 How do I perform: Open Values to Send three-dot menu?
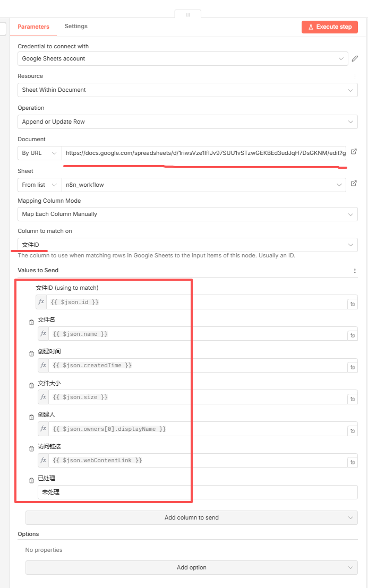(355, 271)
